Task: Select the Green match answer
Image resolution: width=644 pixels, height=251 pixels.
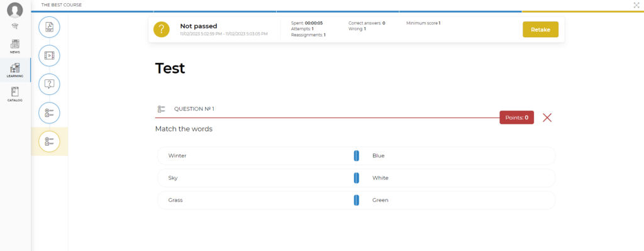Action: pyautogui.click(x=457, y=200)
